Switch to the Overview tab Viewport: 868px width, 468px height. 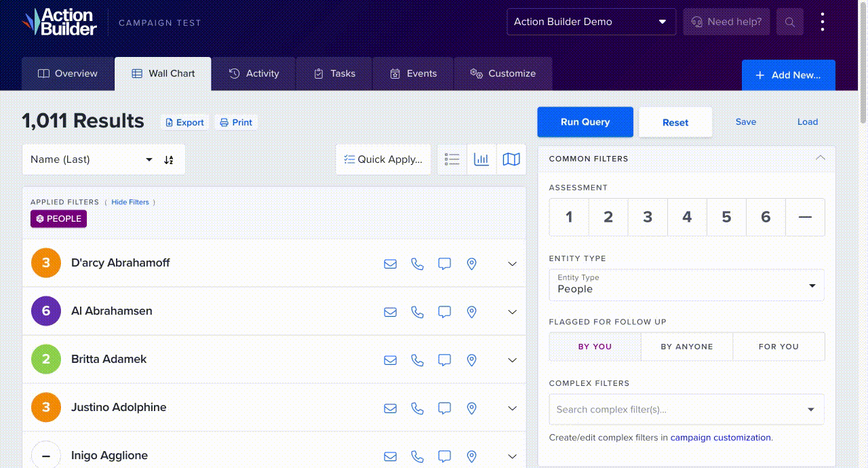click(68, 74)
